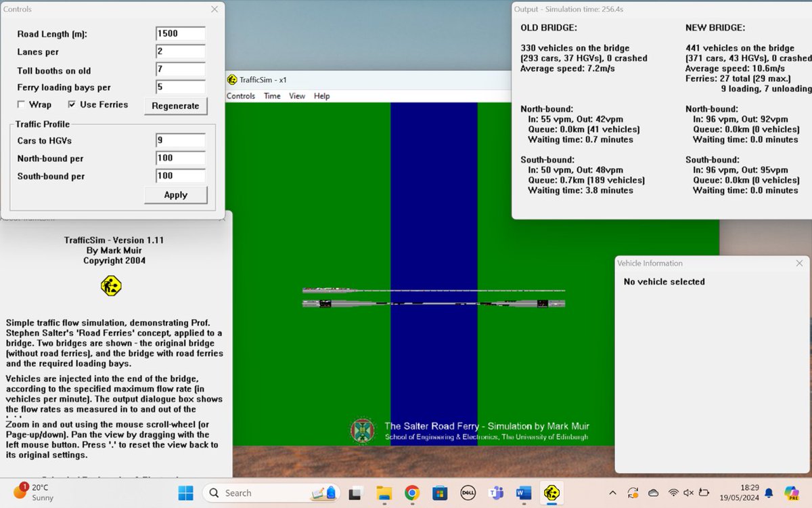Click 'No vehicle selected' text
Image resolution: width=812 pixels, height=508 pixels.
tap(664, 282)
